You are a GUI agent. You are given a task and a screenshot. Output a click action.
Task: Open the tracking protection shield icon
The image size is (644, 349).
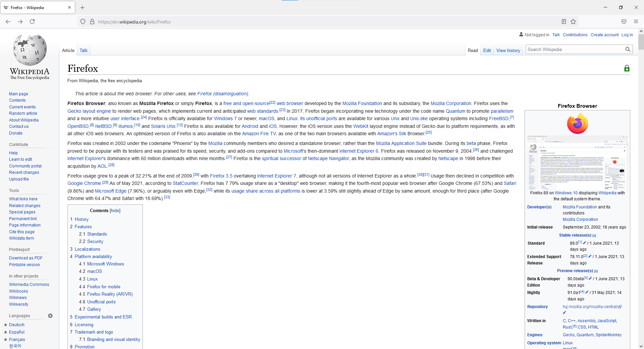point(83,21)
